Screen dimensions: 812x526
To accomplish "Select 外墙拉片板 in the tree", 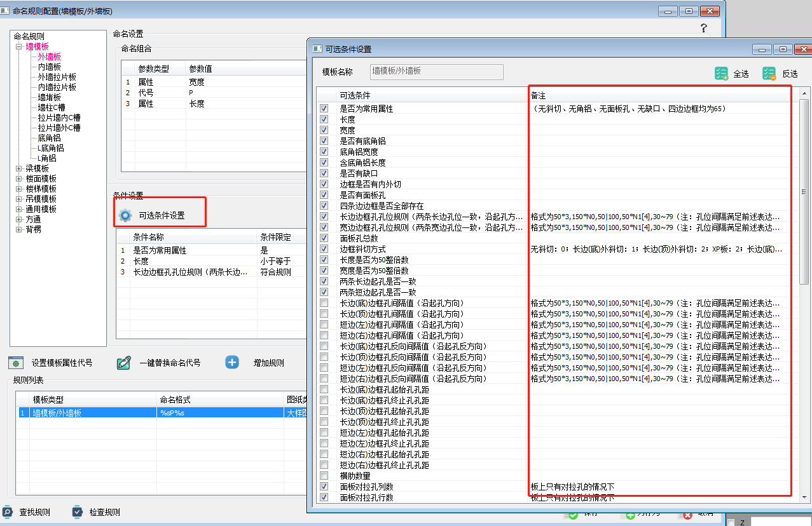I will (x=57, y=77).
